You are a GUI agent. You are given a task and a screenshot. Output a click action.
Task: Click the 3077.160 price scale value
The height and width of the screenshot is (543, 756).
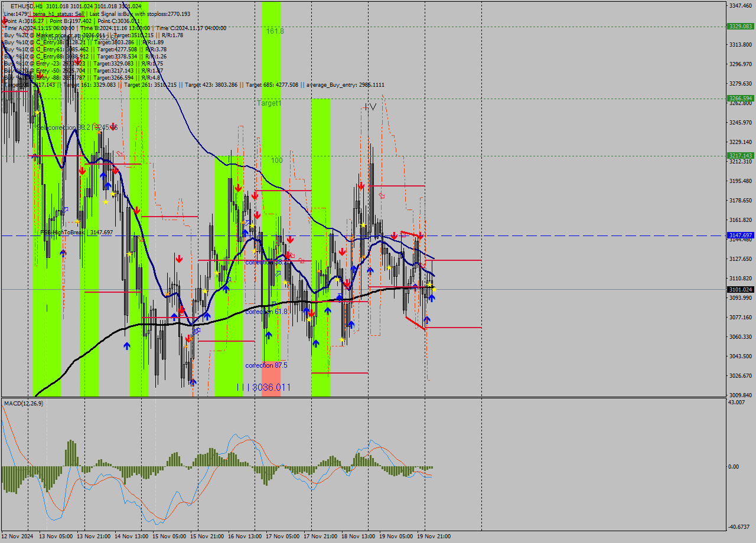(740, 317)
